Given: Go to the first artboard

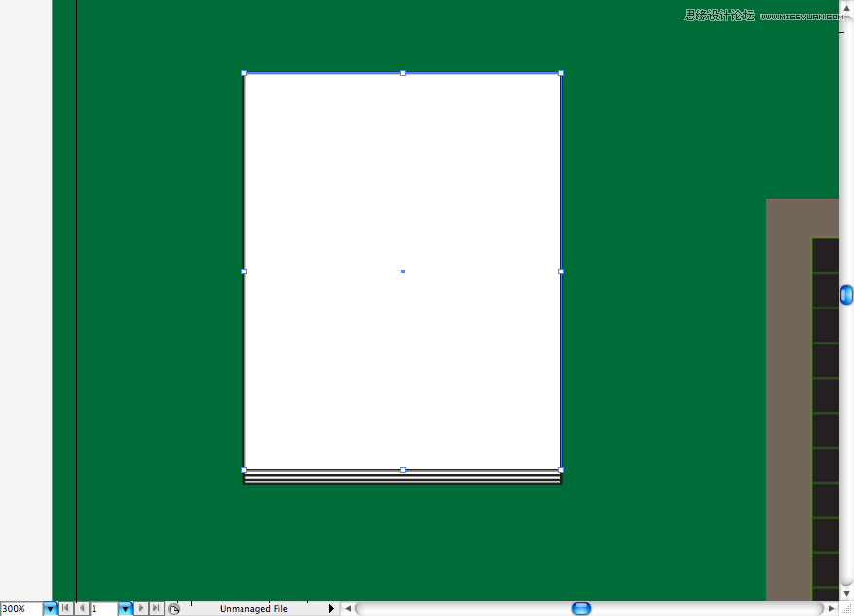Looking at the screenshot, I should 65,608.
